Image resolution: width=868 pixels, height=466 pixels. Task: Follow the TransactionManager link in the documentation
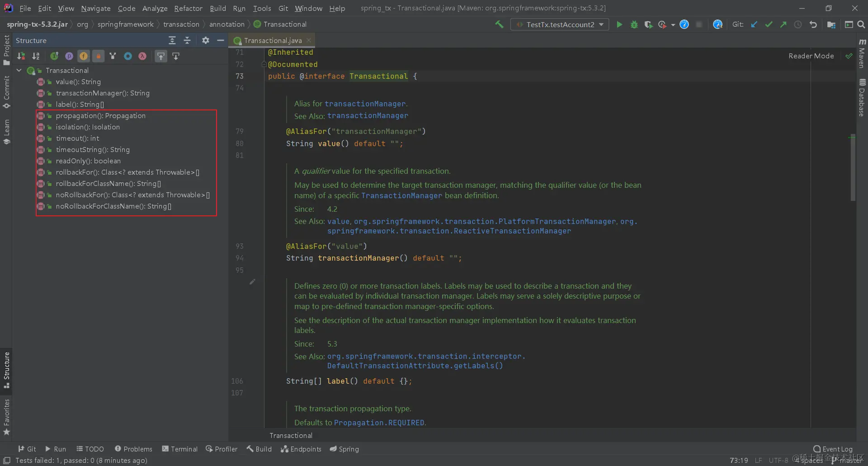401,196
